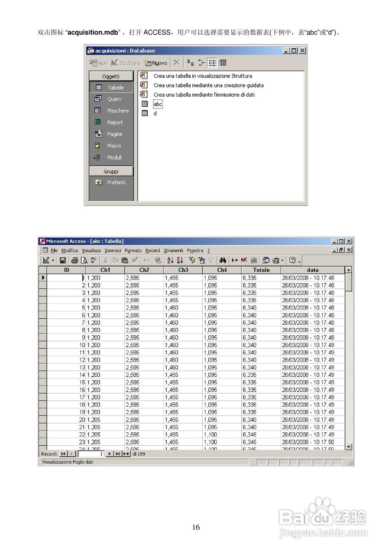
Task: Open the Strumenti menu
Action: click(x=173, y=250)
